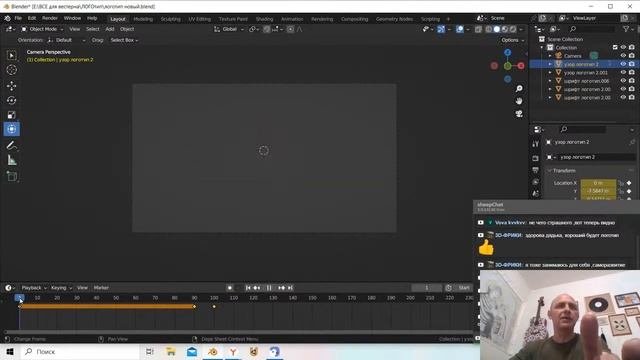
Task: Click the blue Z axis on navigation gizmo
Action: 507,53
